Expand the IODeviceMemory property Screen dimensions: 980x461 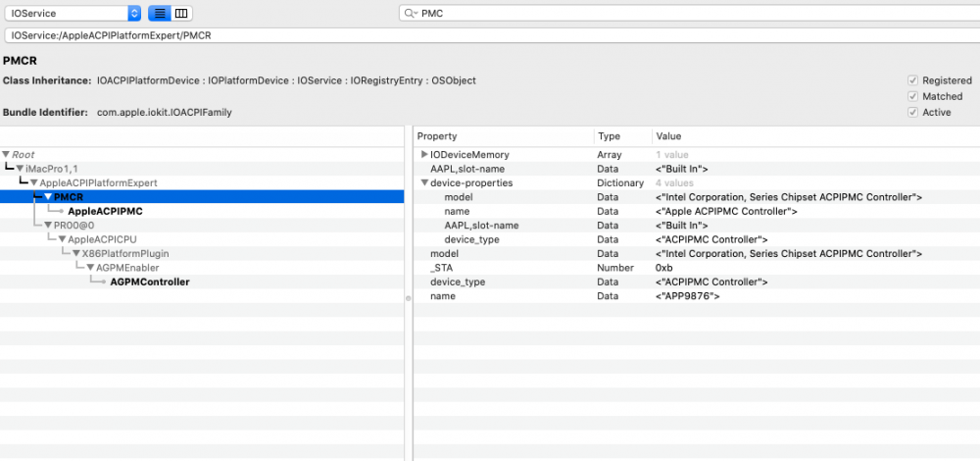tap(424, 155)
